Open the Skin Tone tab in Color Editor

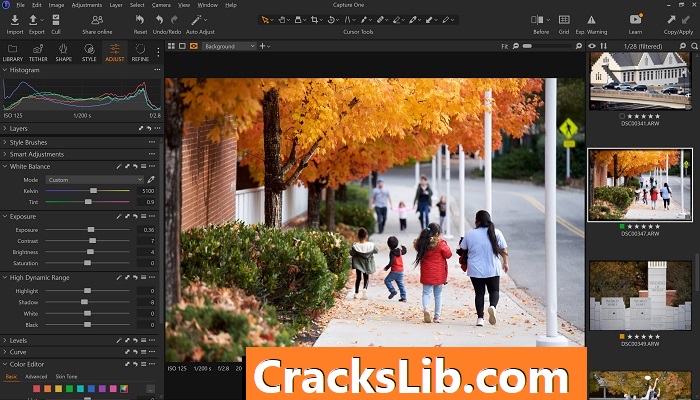point(66,377)
